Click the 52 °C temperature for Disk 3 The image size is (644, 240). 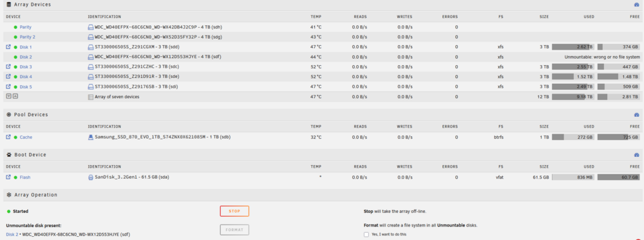316,66
